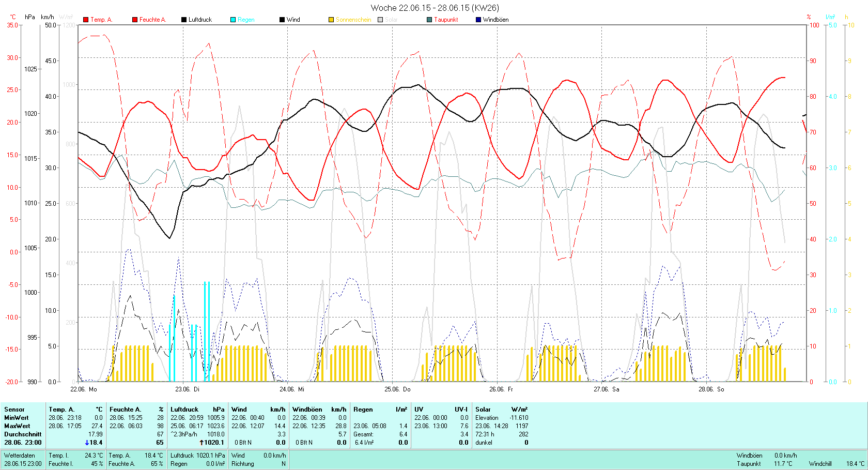Click the 35.0 tick on the temperature axis
The width and height of the screenshot is (868, 470).
tap(12, 25)
